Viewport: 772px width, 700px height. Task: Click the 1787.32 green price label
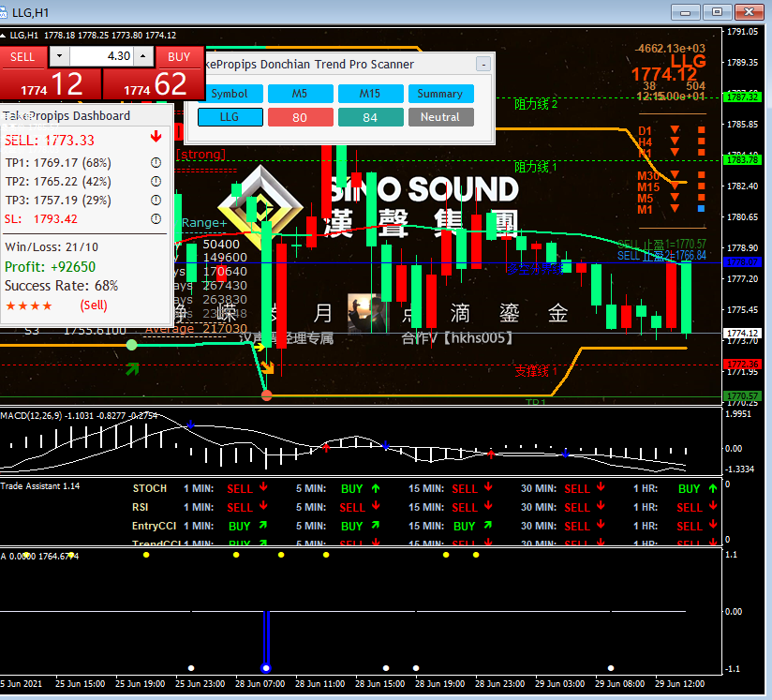coord(742,97)
